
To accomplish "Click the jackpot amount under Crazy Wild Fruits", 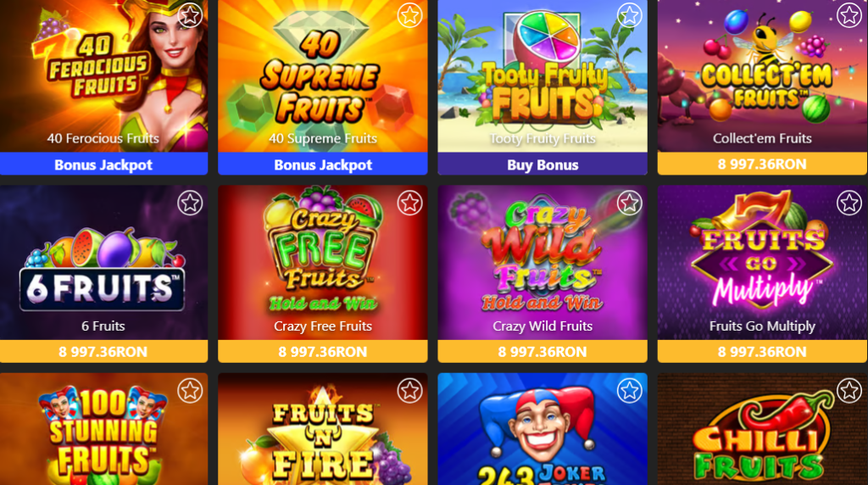I will [542, 352].
